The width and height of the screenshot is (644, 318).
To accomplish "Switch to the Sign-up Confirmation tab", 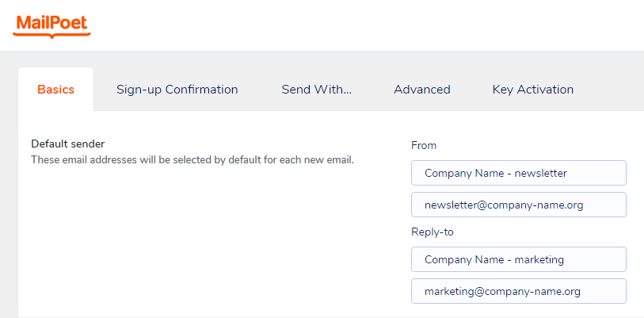I will 177,90.
